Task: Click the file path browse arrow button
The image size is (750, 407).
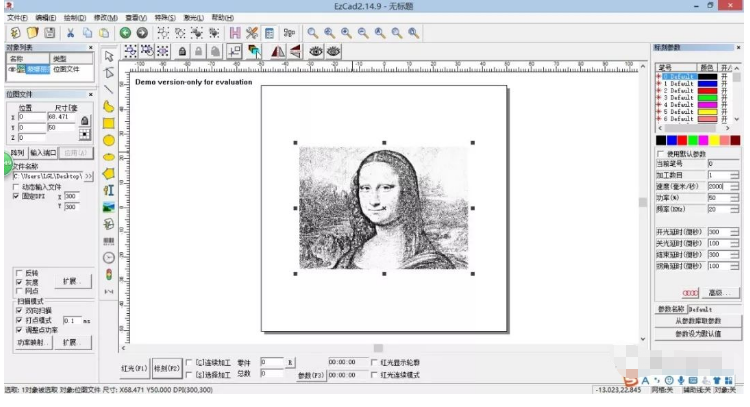Action: point(88,176)
